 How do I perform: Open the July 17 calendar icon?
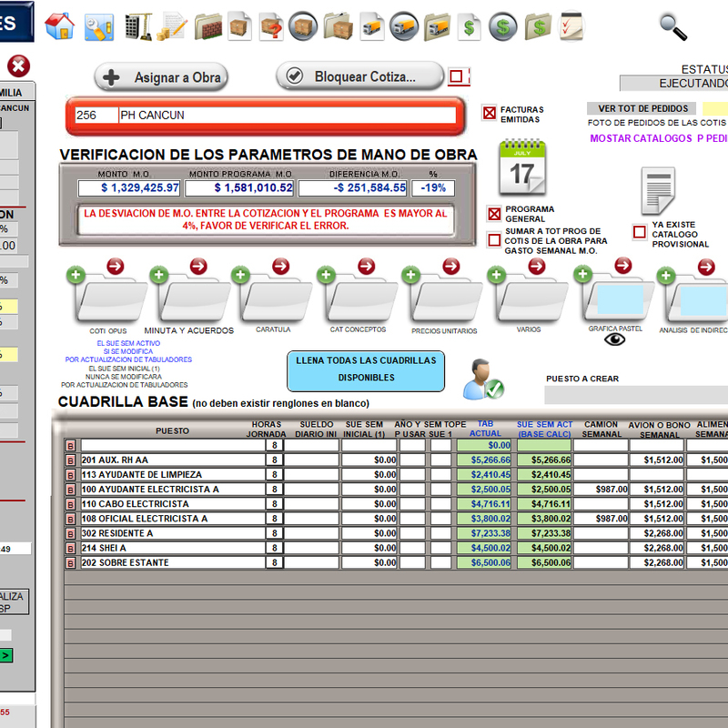(x=521, y=168)
